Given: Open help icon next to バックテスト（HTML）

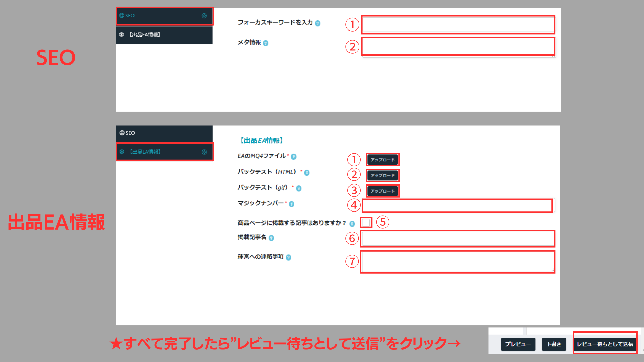Looking at the screenshot, I should (x=307, y=173).
